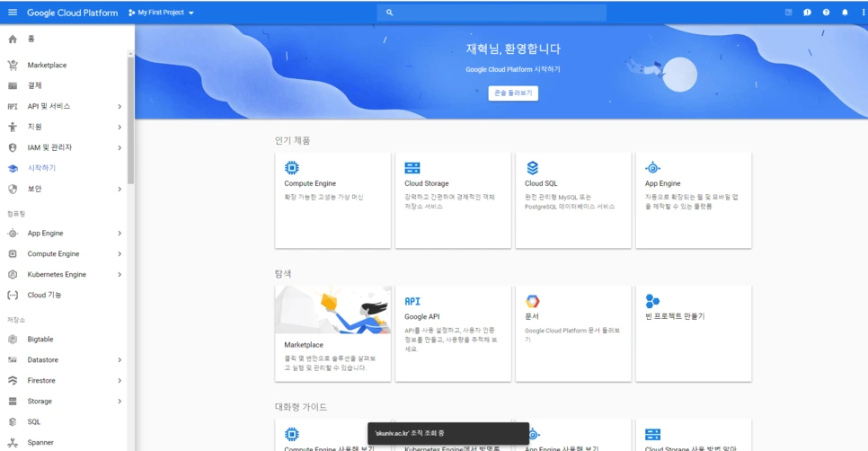Click the search magnifier icon
This screenshot has width=868, height=451.
[x=389, y=13]
